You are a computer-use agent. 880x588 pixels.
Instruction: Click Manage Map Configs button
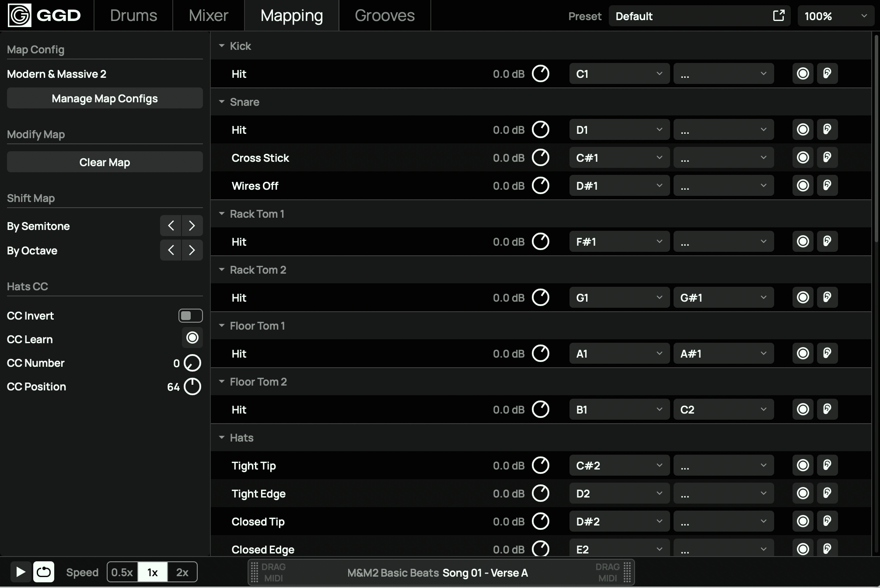[x=105, y=98]
